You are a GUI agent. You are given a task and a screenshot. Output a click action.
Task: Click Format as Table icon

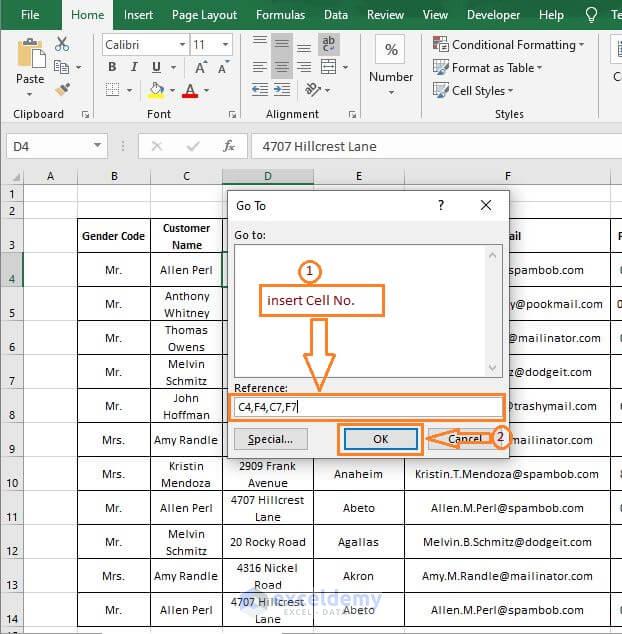(x=440, y=67)
